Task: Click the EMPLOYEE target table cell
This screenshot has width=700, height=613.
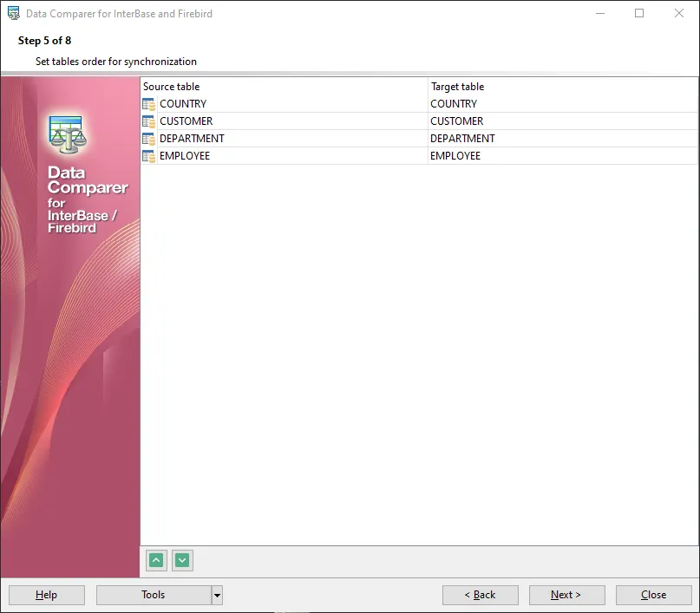Action: [x=562, y=156]
